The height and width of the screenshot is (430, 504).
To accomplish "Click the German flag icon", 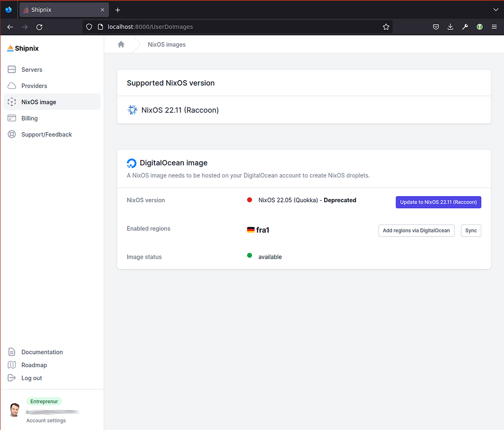I will coord(250,230).
